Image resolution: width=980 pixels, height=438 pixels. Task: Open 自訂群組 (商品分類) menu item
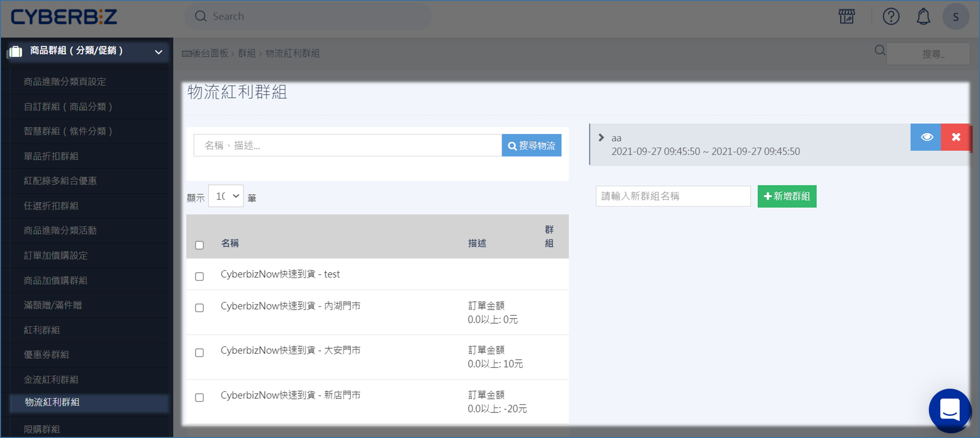(x=68, y=106)
